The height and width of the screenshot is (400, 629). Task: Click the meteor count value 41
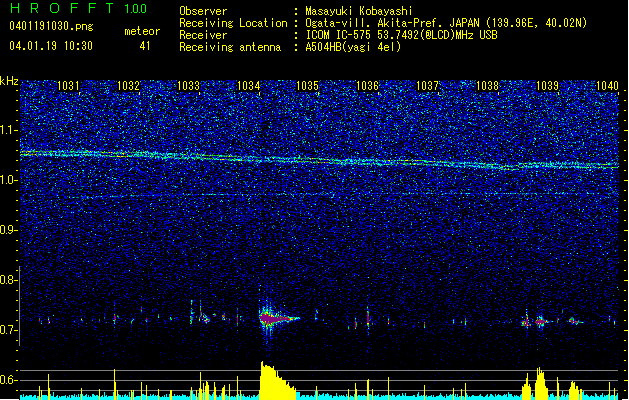pos(145,46)
